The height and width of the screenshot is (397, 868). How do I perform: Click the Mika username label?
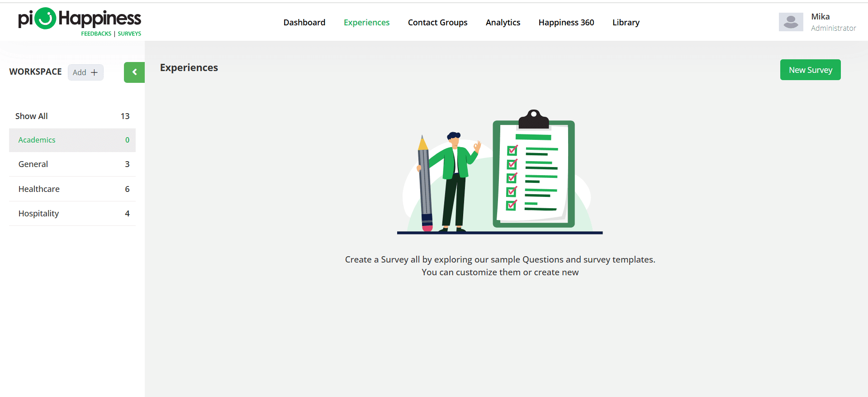(820, 17)
